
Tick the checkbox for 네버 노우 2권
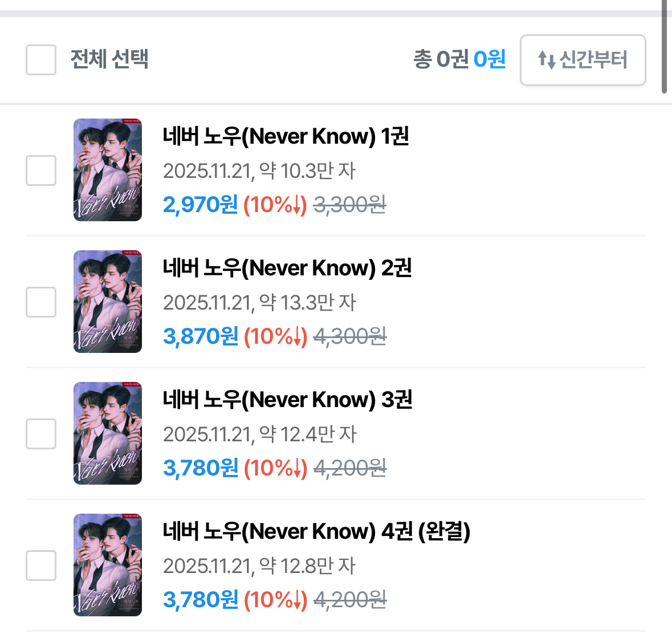[41, 302]
